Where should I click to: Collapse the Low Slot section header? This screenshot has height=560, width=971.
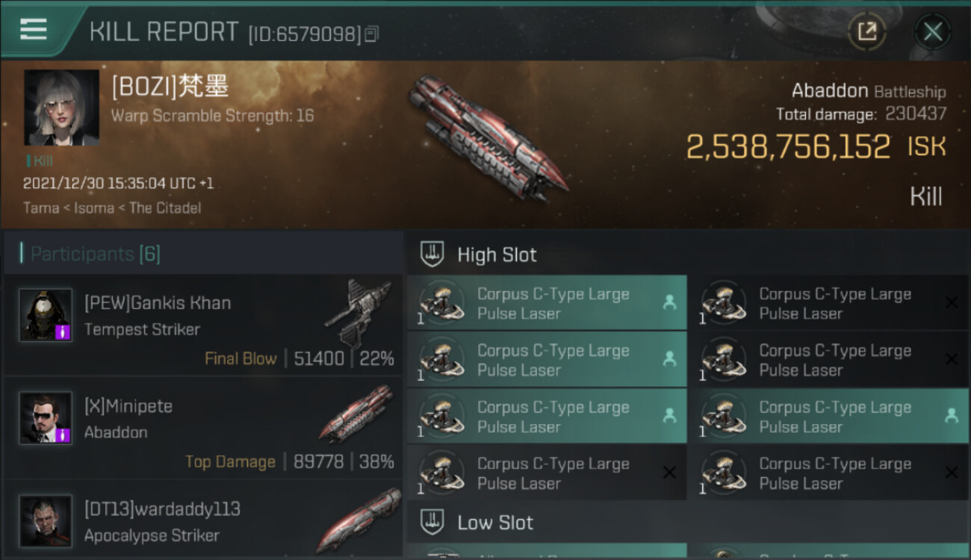(495, 523)
